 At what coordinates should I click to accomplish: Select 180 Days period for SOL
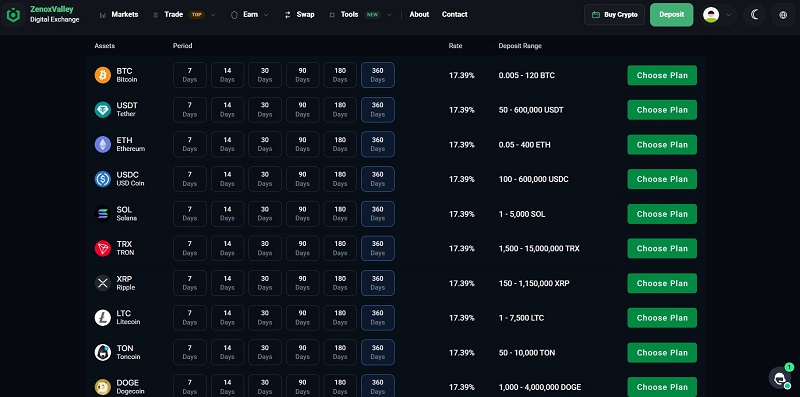pyautogui.click(x=340, y=214)
